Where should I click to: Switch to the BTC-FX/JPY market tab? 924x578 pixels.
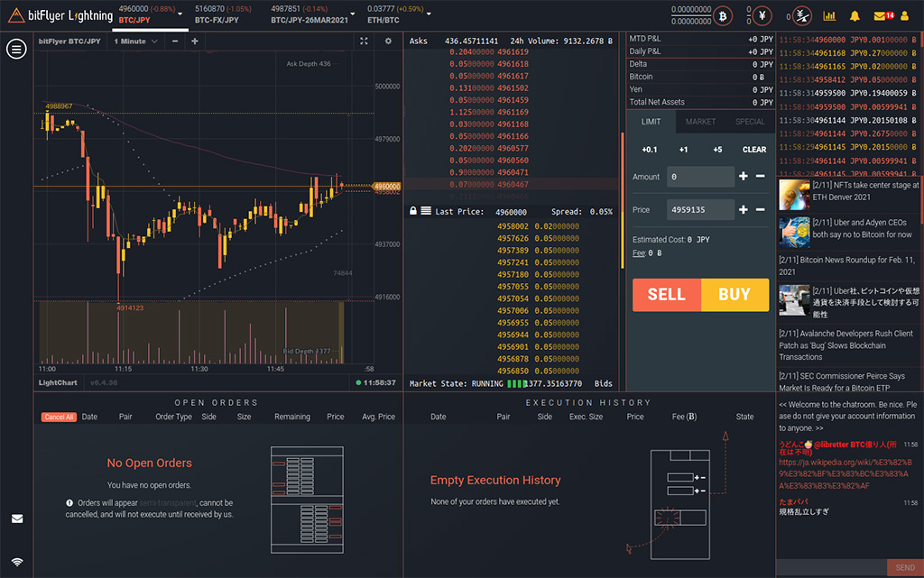[224, 14]
